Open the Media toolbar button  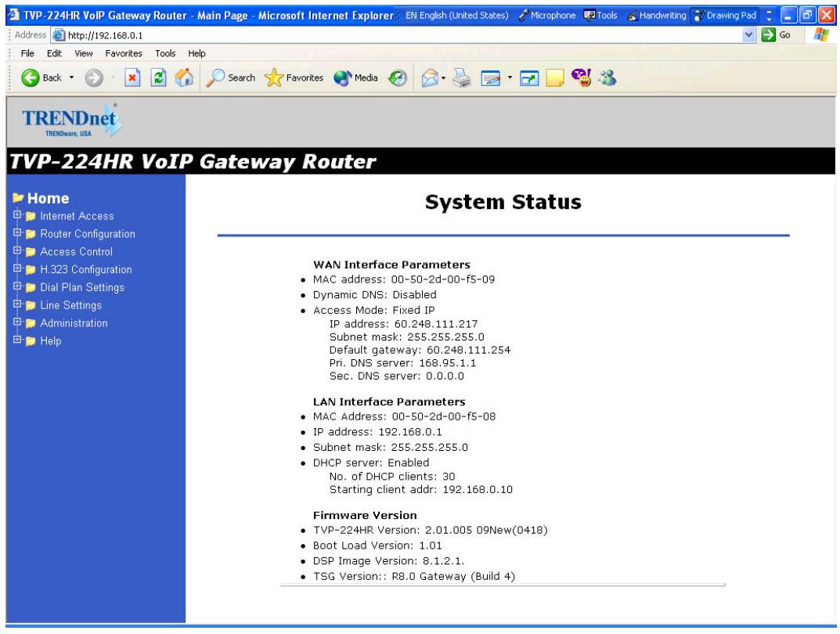click(x=355, y=78)
